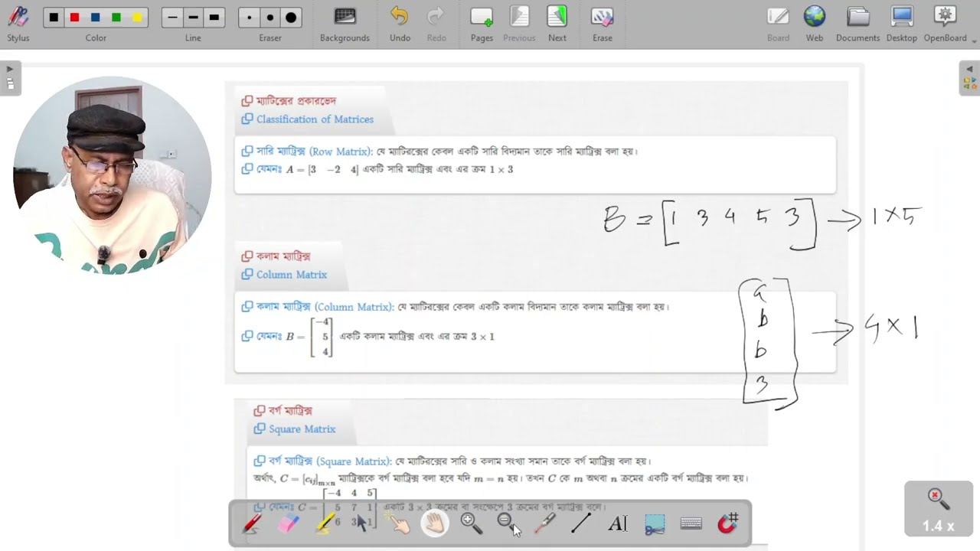Click the Square Matrix heading text
This screenshot has height=551, width=980.
click(302, 429)
